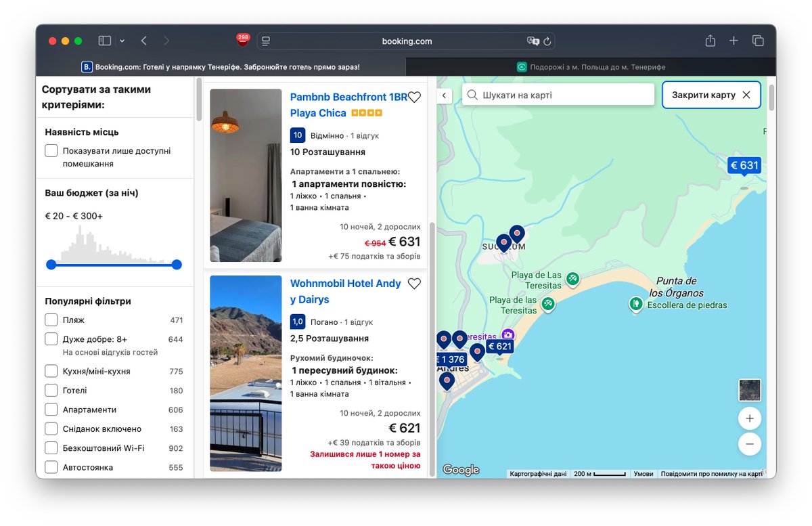
Task: Close the map with Закрити карту button
Action: coord(711,95)
